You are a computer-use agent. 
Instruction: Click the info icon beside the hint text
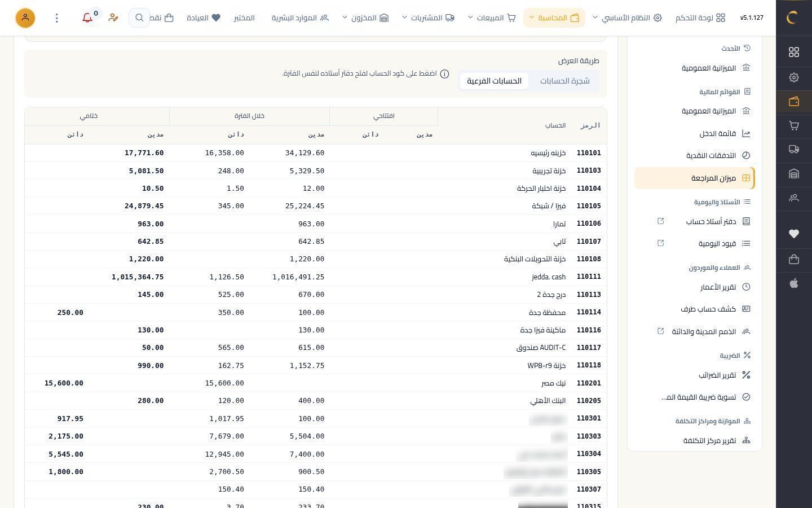[x=444, y=74]
